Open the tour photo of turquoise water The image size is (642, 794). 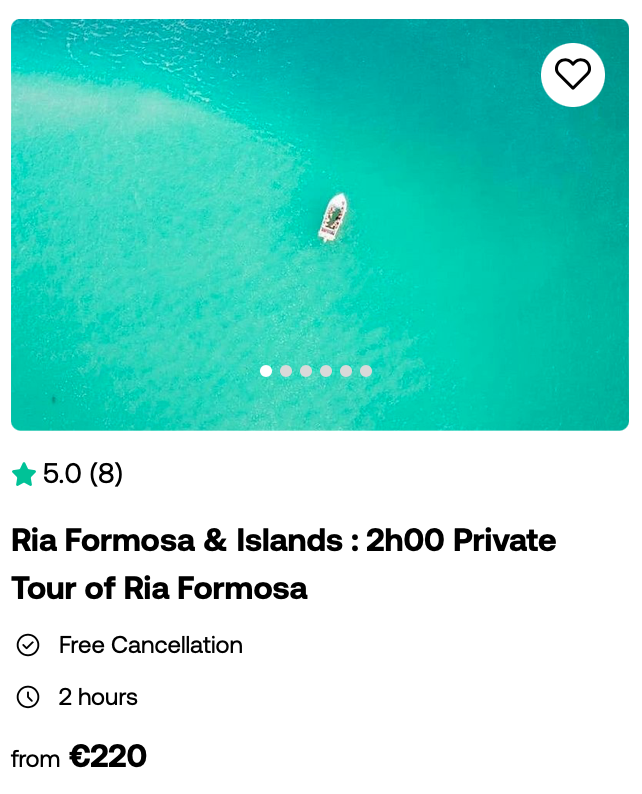[x=320, y=225]
